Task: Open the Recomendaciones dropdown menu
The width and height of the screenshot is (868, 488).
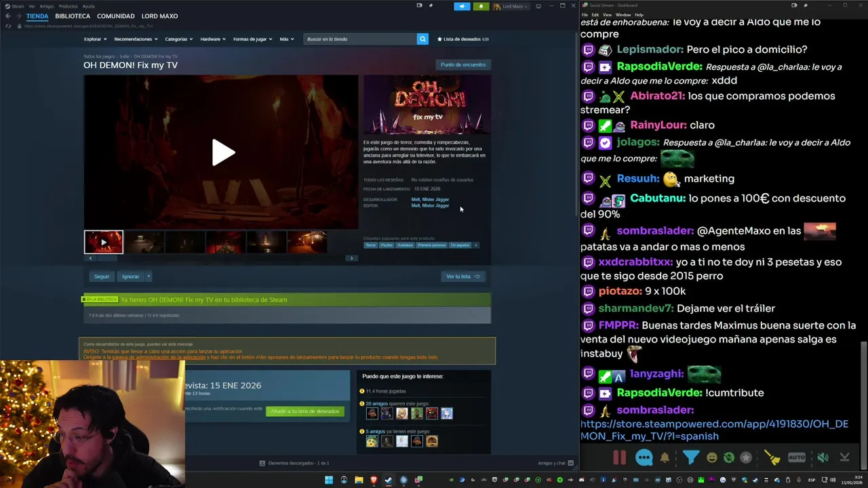Action: point(136,39)
